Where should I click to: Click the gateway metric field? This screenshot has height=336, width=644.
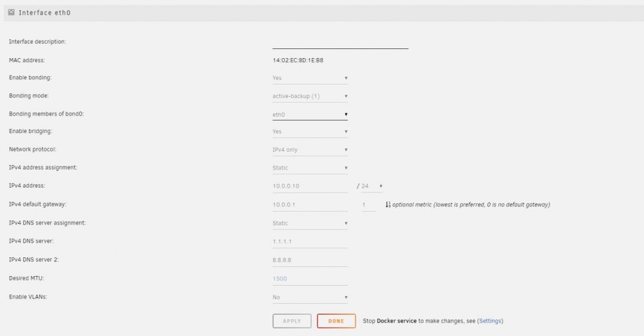[x=369, y=204]
